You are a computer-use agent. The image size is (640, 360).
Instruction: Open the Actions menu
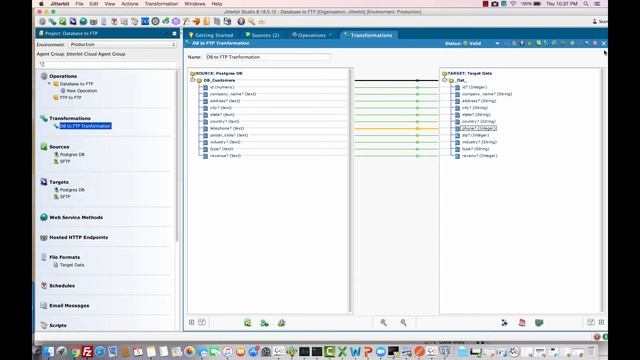(x=130, y=4)
